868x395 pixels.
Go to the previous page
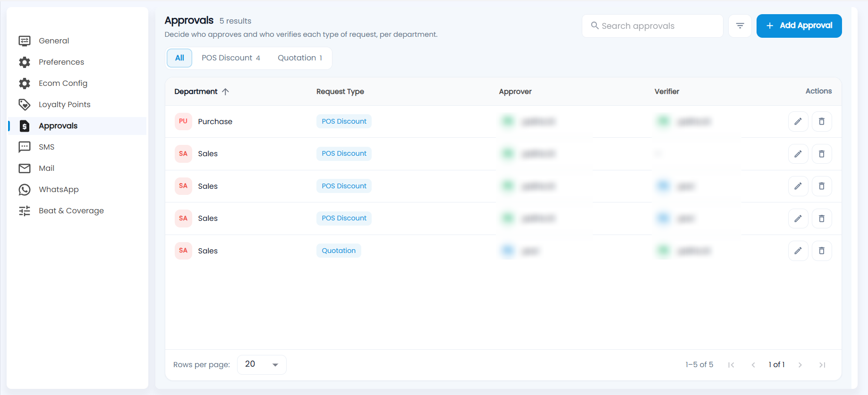pyautogui.click(x=753, y=365)
